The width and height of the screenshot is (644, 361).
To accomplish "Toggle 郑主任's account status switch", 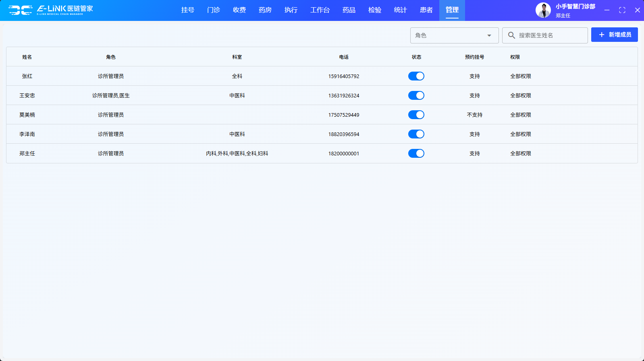I will click(x=416, y=153).
